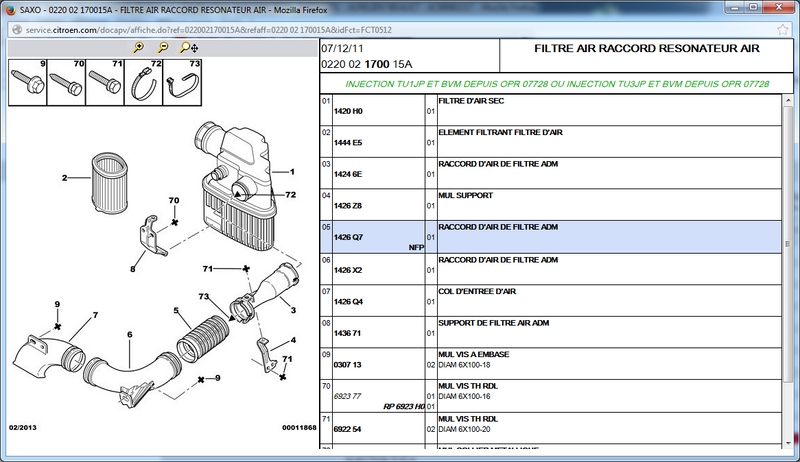The height and width of the screenshot is (462, 800).
Task: Click callout 6 above the intake pipe
Action: pos(130,335)
